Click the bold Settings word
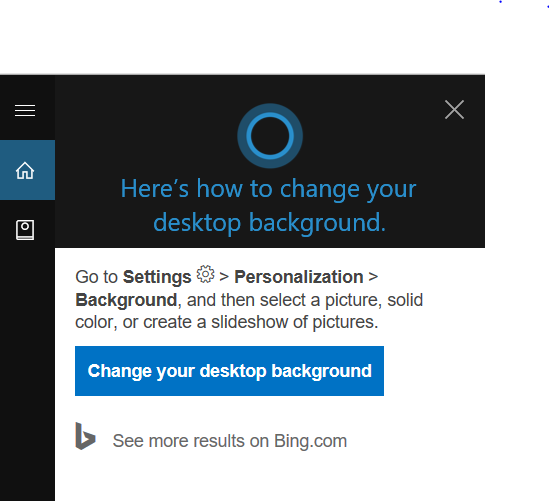Viewport: 549px width, 501px height. pos(157,277)
